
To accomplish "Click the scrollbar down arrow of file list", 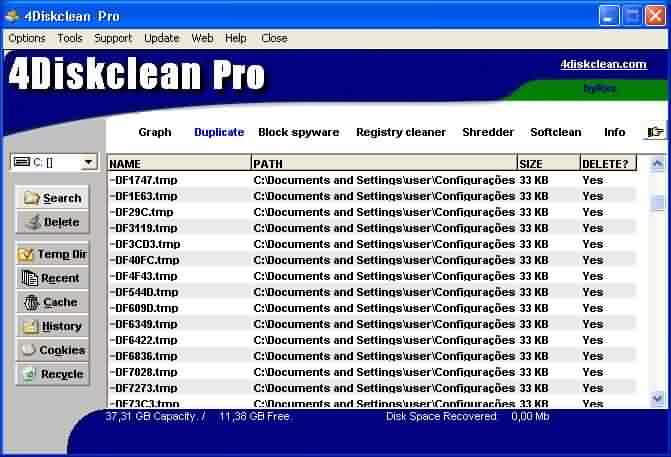I will 657,398.
